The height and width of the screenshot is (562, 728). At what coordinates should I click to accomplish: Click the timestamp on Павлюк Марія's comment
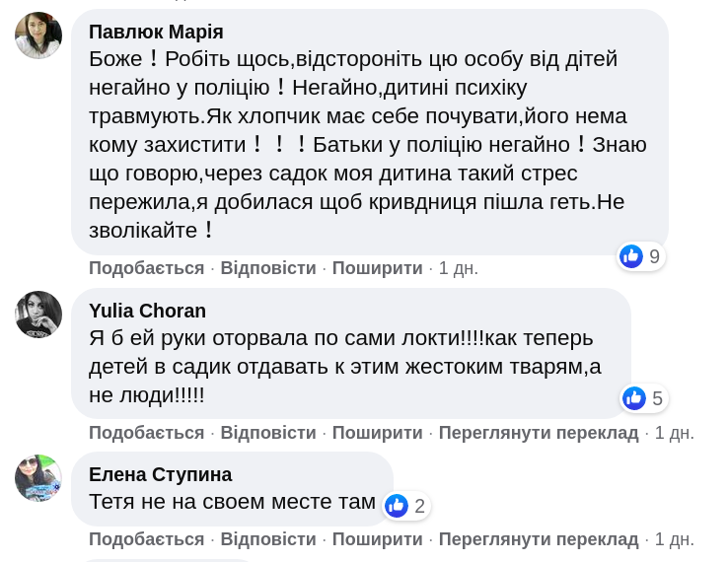click(459, 268)
